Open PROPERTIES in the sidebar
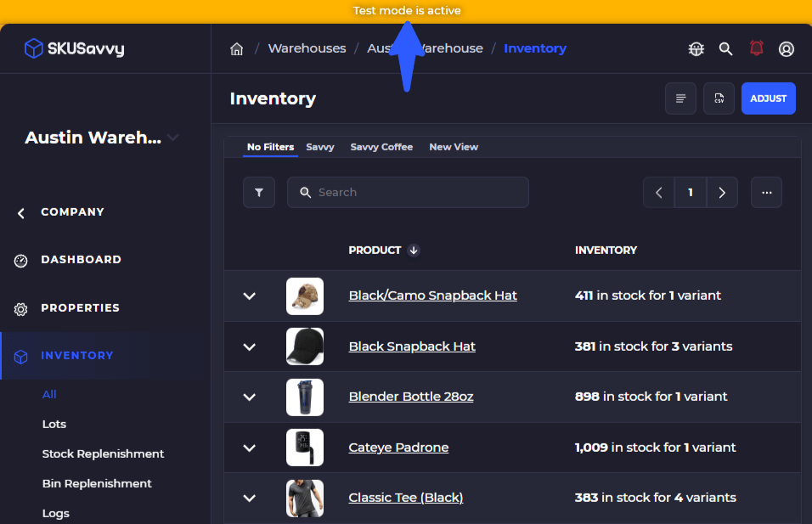Viewport: 812px width, 524px height. pyautogui.click(x=81, y=308)
